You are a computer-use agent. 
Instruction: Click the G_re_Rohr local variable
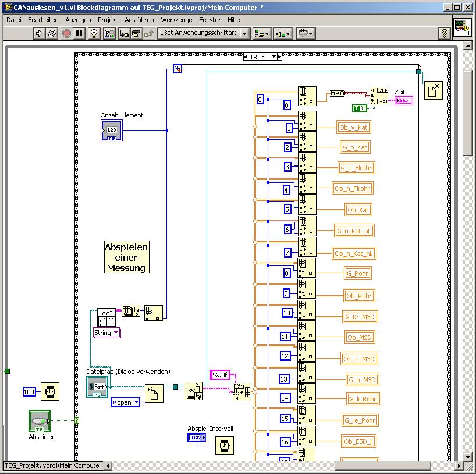coord(360,420)
